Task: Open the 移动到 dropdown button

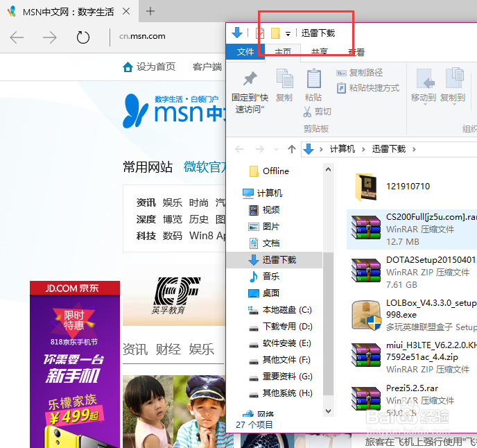Action: pos(424,87)
